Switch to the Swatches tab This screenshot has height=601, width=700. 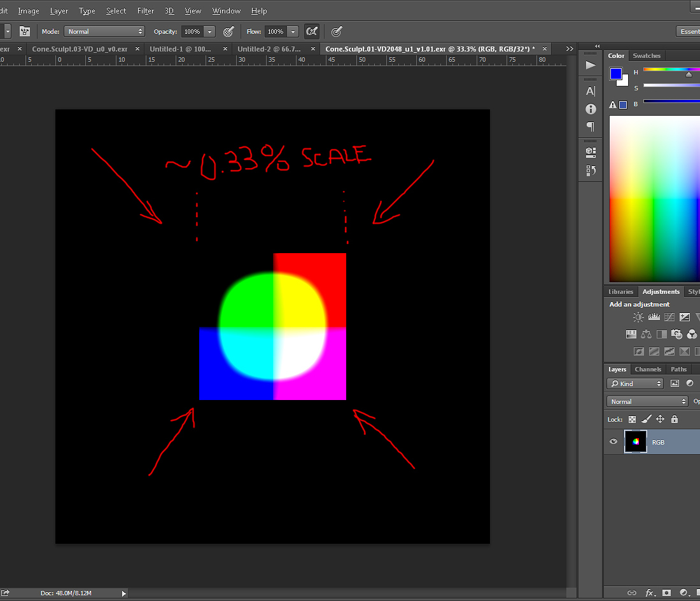647,55
